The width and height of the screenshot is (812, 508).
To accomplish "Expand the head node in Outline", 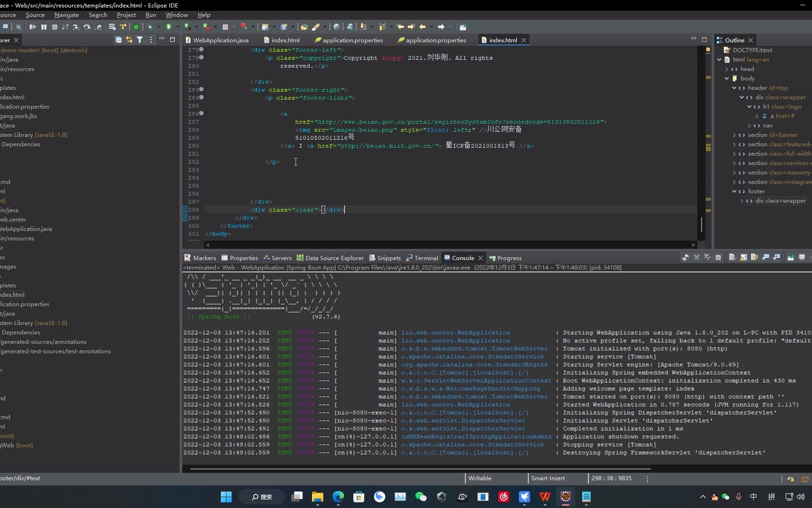I will pos(727,69).
